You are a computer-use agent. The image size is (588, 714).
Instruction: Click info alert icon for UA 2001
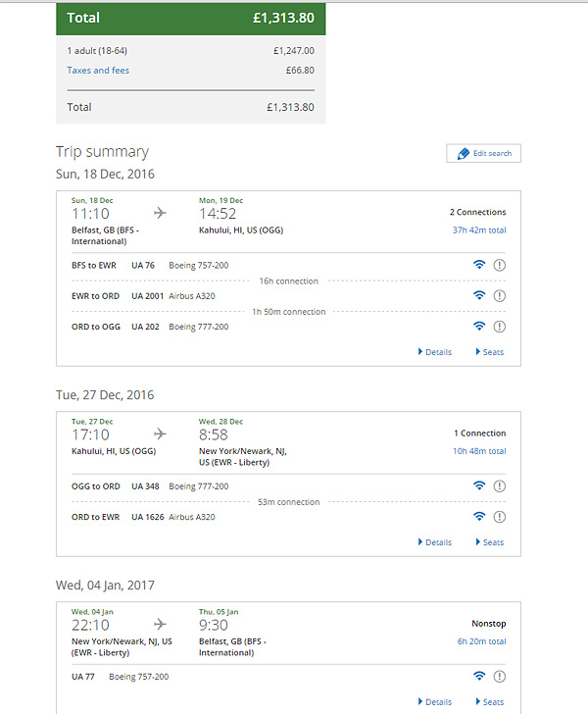point(499,296)
